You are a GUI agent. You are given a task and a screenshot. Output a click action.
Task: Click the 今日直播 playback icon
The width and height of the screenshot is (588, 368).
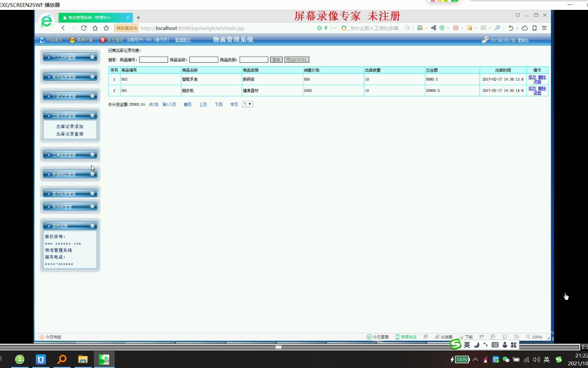369,337
